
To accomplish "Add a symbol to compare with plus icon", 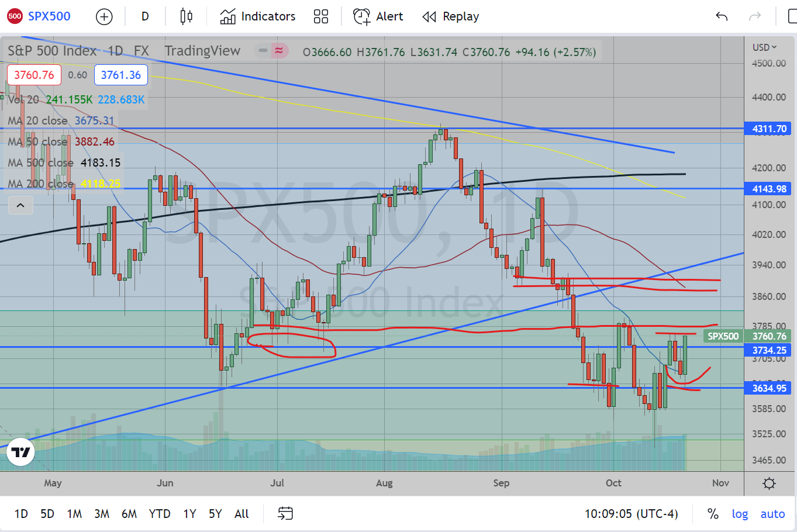I will (104, 17).
